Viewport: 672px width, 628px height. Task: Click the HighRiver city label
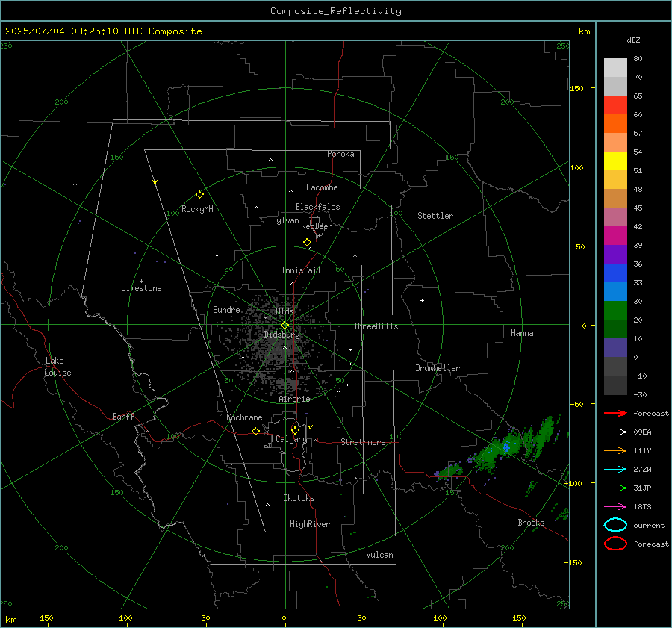(x=310, y=524)
